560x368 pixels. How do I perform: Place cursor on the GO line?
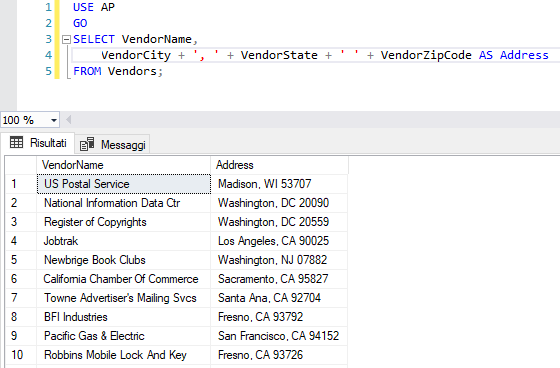[x=80, y=23]
